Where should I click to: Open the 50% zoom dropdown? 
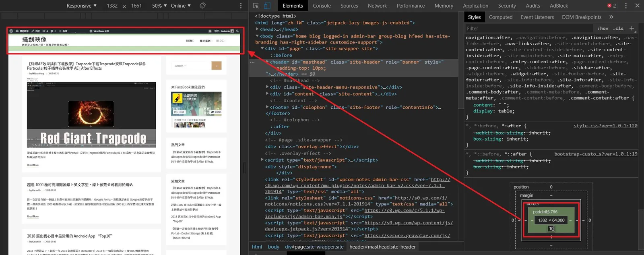(159, 6)
